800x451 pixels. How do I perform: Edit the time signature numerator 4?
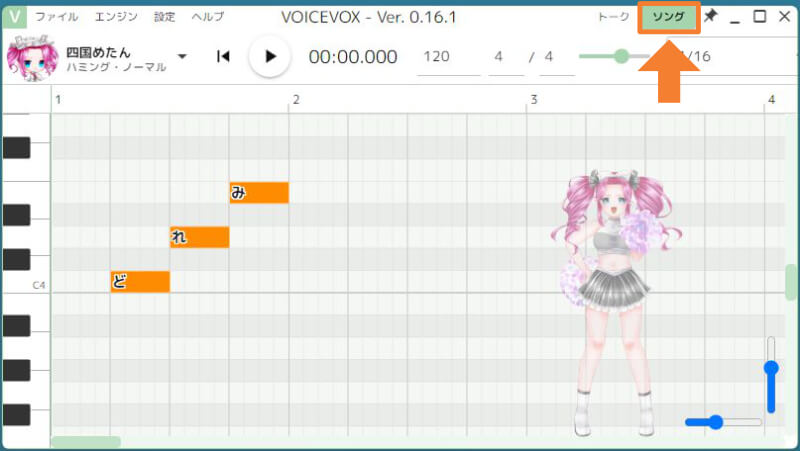click(506, 57)
